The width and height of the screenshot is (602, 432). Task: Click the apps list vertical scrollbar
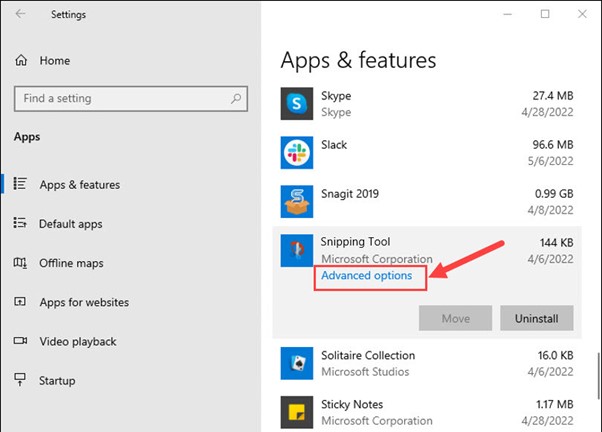(598, 376)
